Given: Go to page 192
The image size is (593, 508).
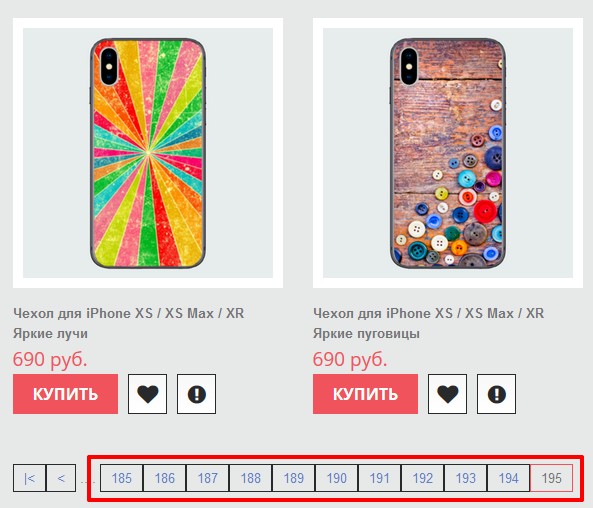Looking at the screenshot, I should [422, 478].
